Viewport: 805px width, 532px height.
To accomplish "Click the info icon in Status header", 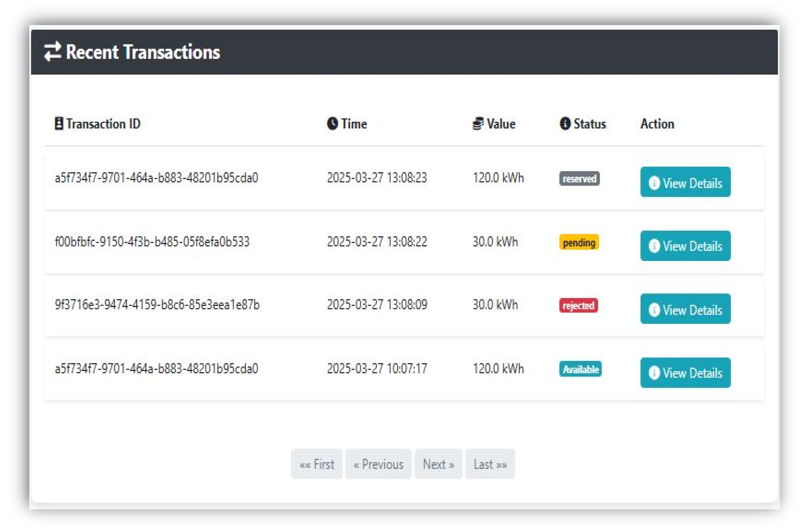I will [565, 124].
